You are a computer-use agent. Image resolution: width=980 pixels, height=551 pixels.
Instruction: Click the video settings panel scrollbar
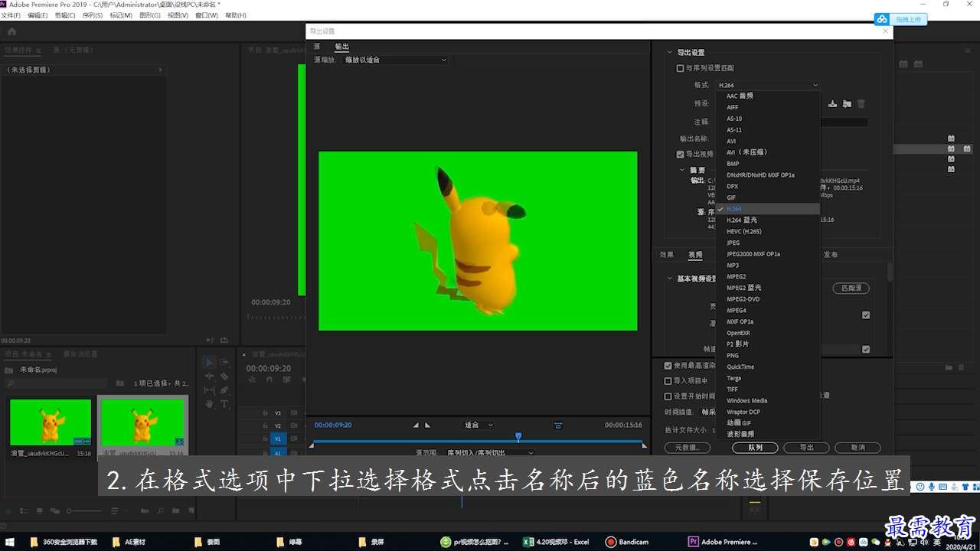pos(890,272)
